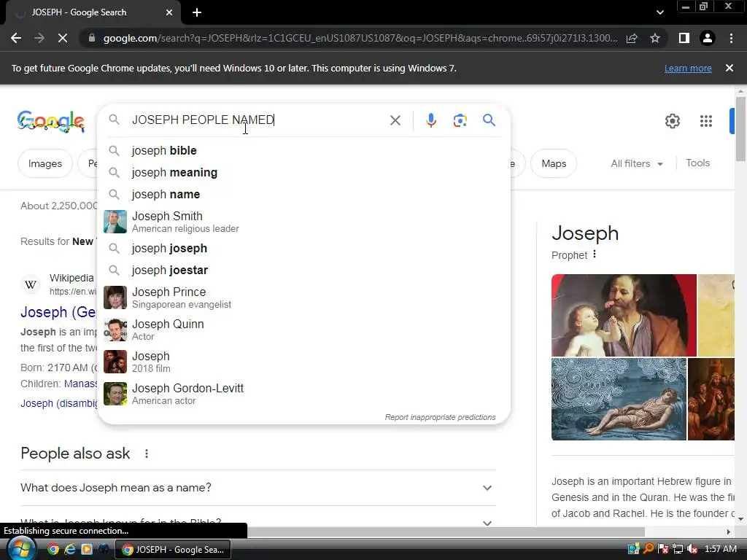Open the tab search dropdown chevron

(x=659, y=12)
